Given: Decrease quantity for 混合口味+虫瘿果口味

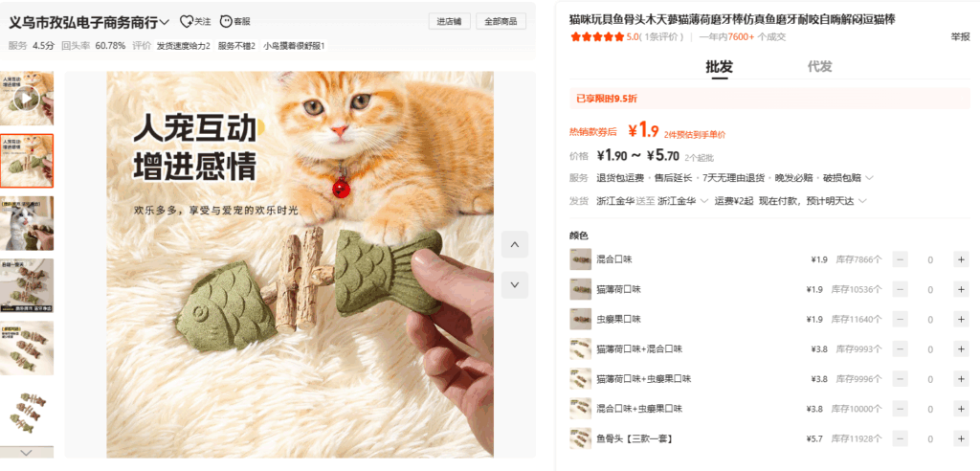Looking at the screenshot, I should pyautogui.click(x=900, y=409).
